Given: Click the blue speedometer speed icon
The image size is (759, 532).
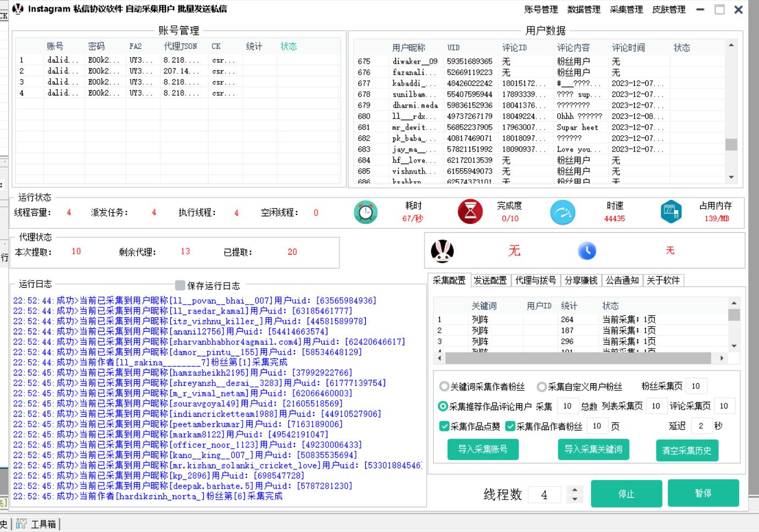Looking at the screenshot, I should point(562,212).
